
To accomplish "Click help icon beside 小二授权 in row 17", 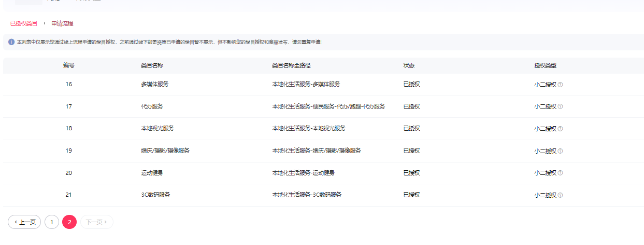I will (x=560, y=106).
